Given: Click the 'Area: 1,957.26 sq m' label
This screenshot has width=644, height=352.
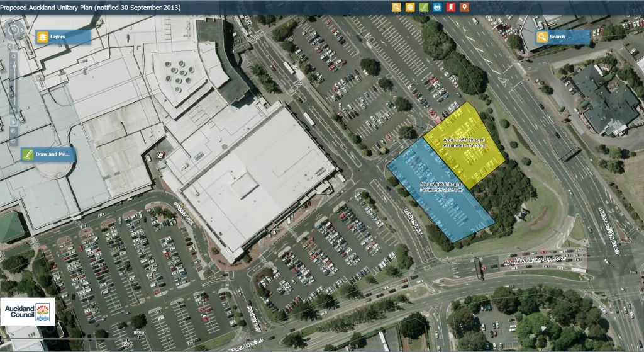Looking at the screenshot, I should [464, 140].
